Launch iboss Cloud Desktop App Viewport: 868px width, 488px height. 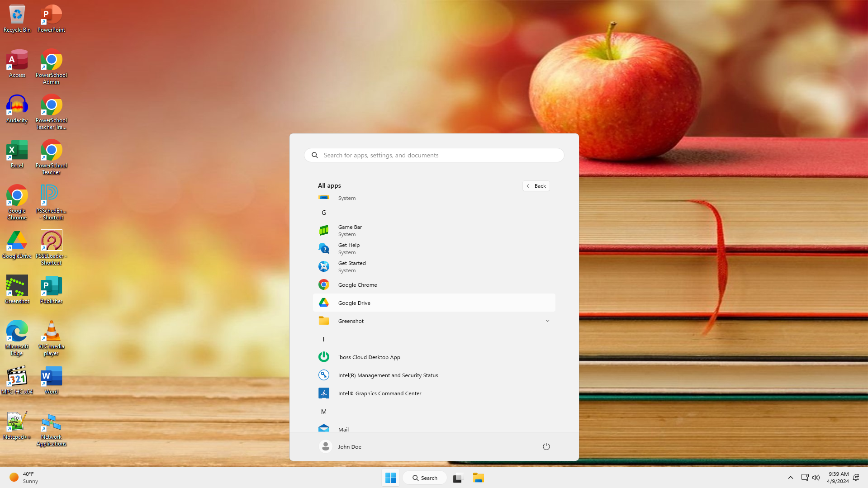click(434, 357)
